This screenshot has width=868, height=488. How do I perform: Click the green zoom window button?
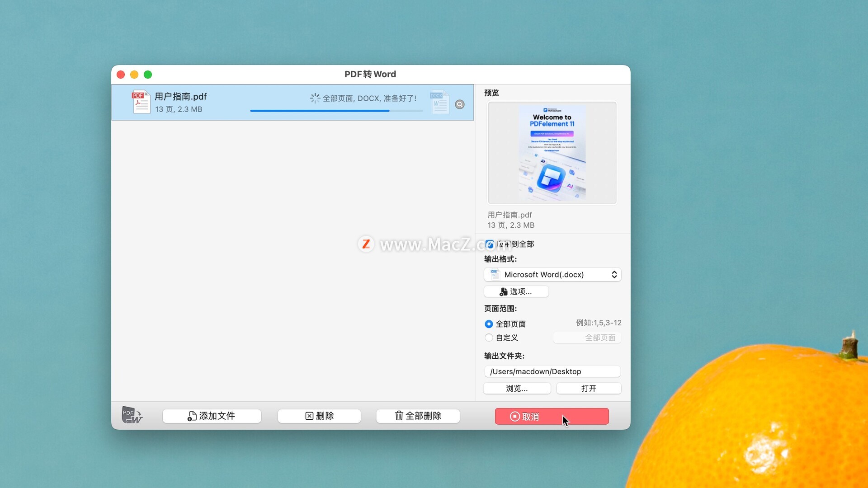click(148, 75)
